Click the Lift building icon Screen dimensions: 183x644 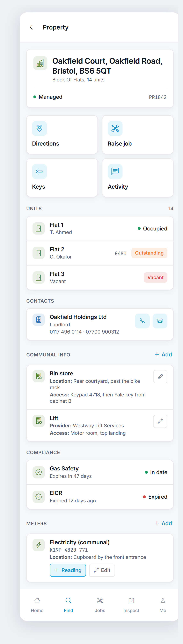[x=39, y=421]
